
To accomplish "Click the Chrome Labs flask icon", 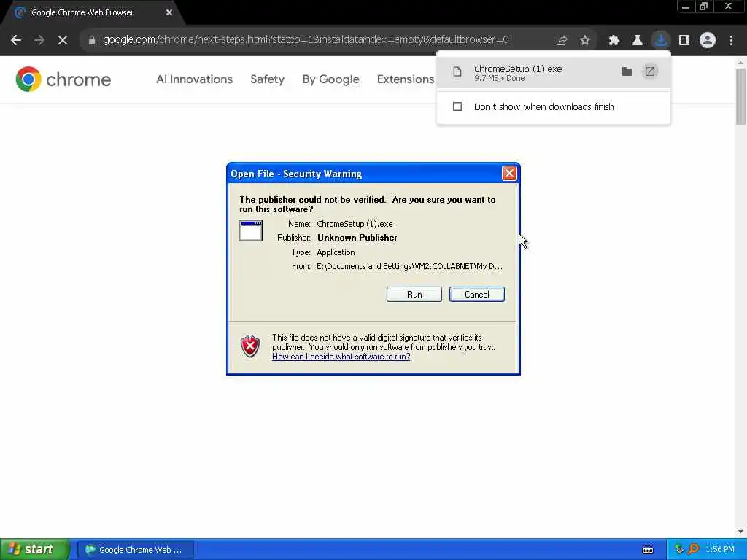I will [x=638, y=41].
